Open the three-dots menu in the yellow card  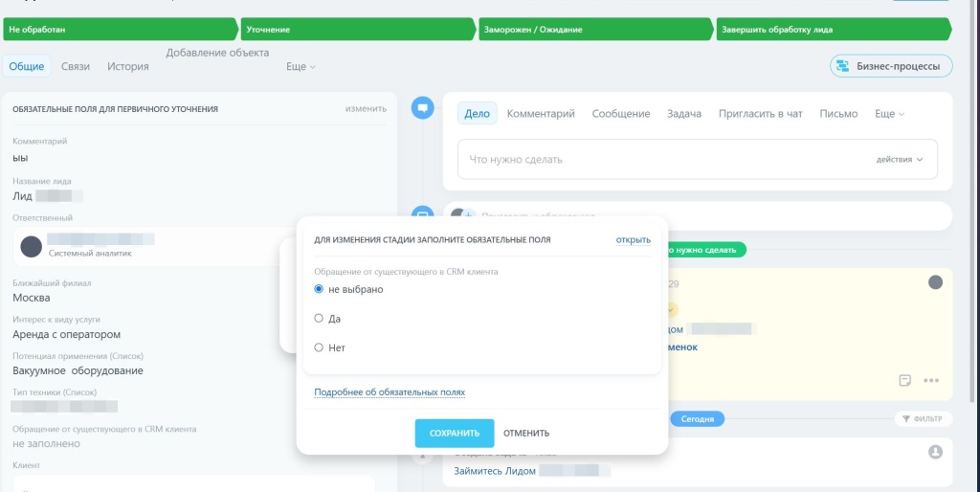pyautogui.click(x=931, y=380)
